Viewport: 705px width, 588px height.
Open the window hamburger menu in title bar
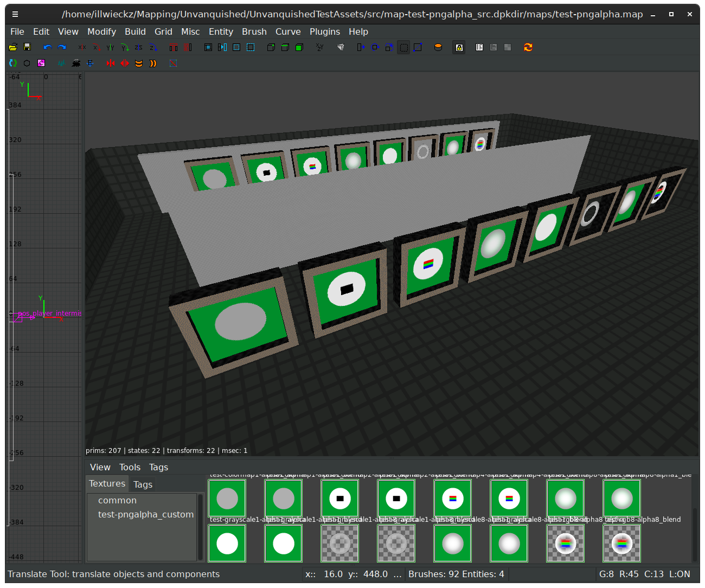click(15, 14)
